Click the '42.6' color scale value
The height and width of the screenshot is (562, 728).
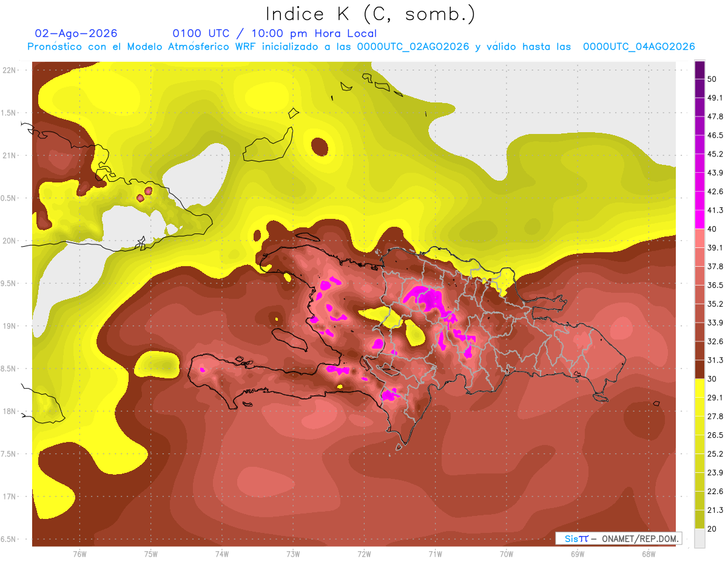[x=715, y=192]
